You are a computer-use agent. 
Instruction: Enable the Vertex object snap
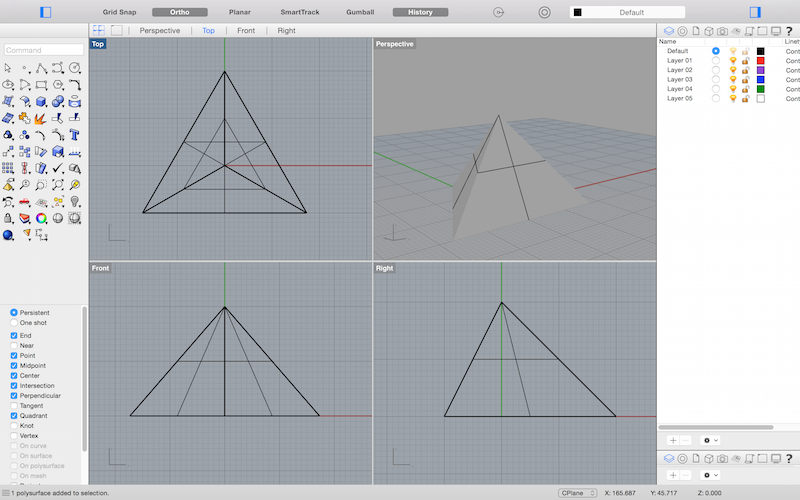14,436
